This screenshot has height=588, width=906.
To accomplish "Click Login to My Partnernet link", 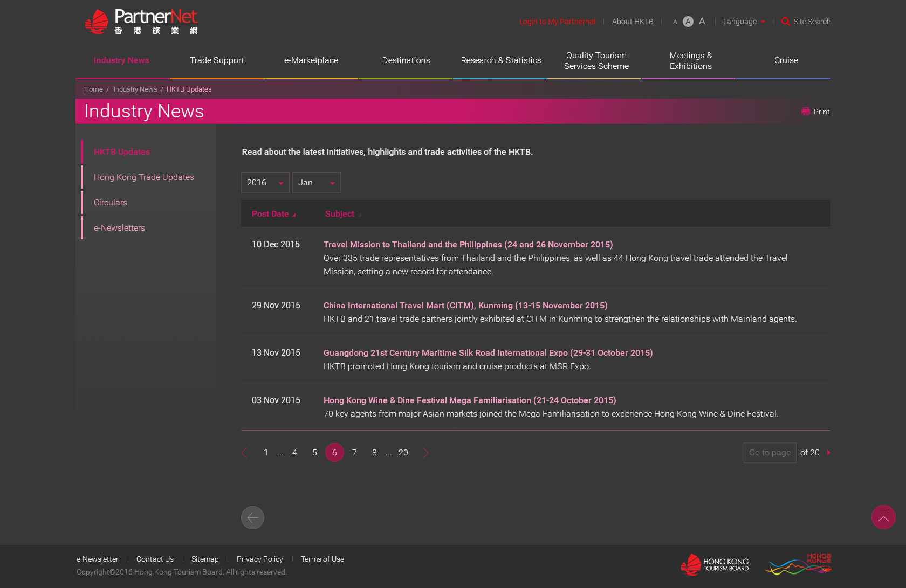I will pyautogui.click(x=557, y=22).
